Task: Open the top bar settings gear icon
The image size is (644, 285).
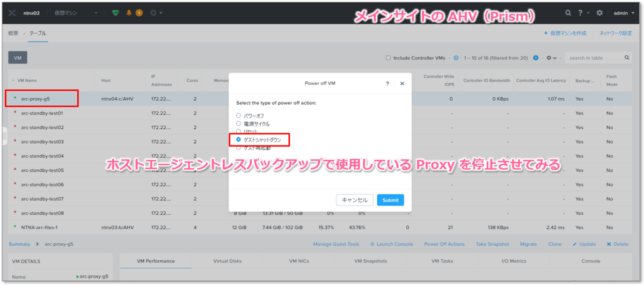Action: (x=599, y=12)
